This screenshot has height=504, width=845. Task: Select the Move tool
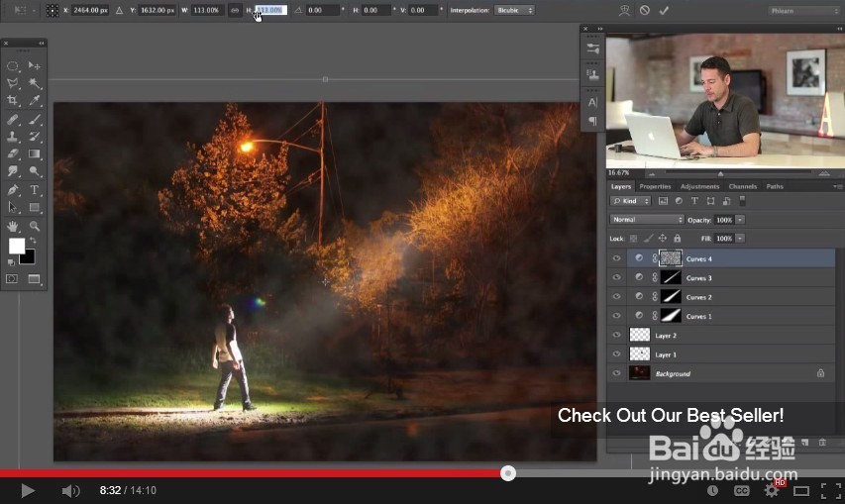pos(35,65)
